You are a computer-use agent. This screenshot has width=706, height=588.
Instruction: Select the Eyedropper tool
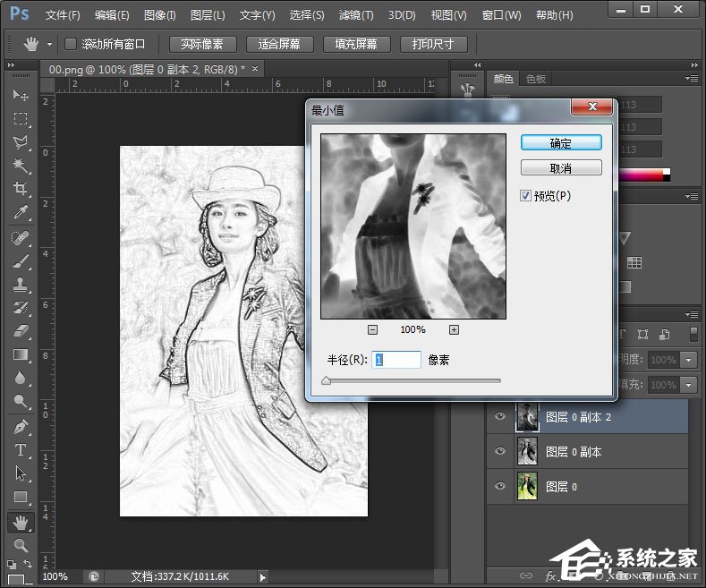[x=20, y=212]
